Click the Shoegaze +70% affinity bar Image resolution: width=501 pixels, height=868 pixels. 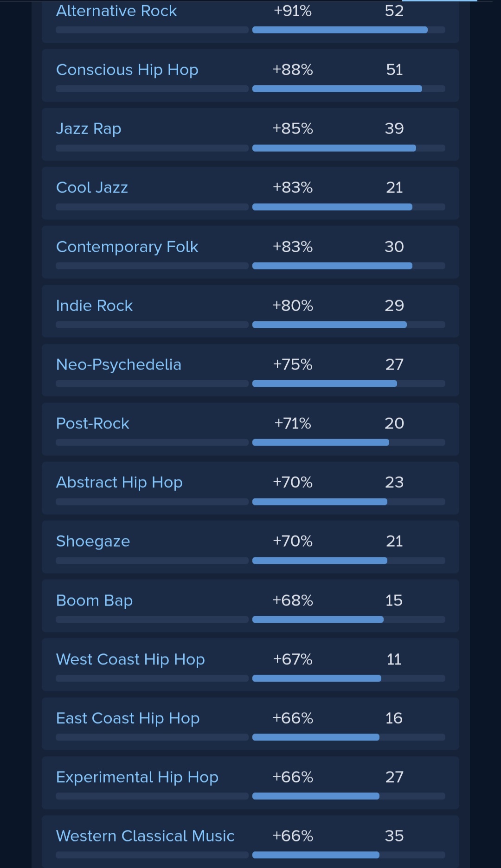(349, 561)
